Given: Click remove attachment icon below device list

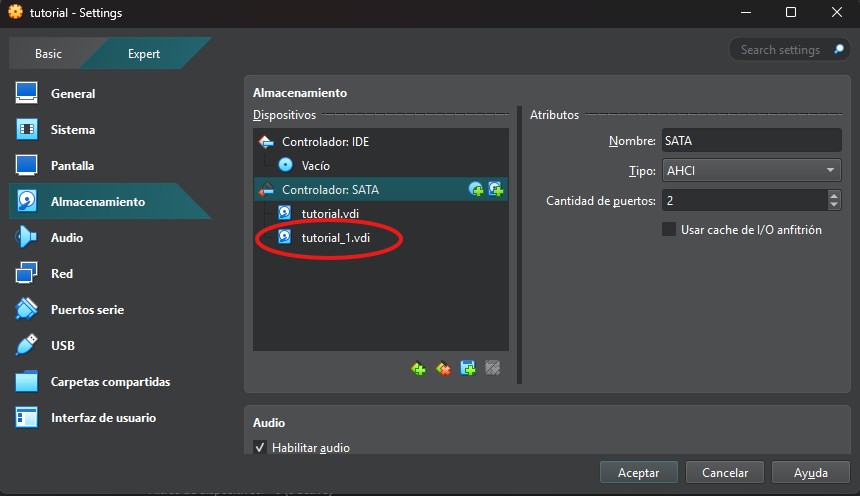Looking at the screenshot, I should [x=493, y=368].
